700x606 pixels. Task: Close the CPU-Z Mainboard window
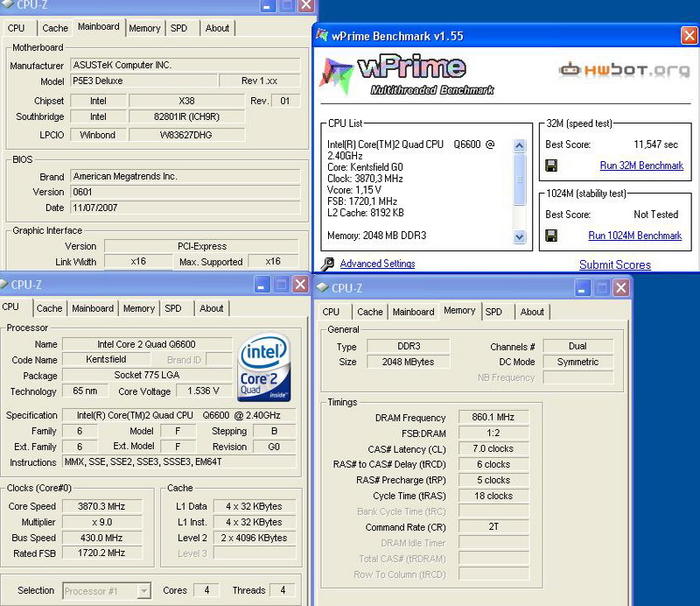[x=306, y=5]
